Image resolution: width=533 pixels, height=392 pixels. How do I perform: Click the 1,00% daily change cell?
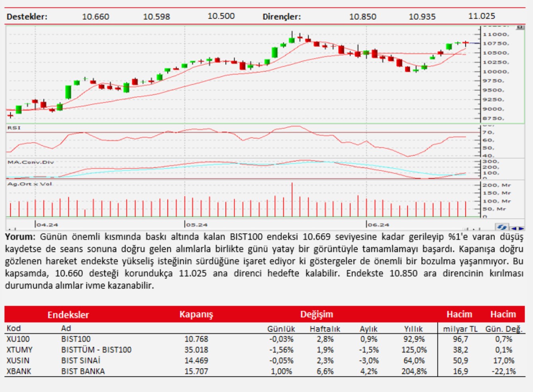point(281,371)
